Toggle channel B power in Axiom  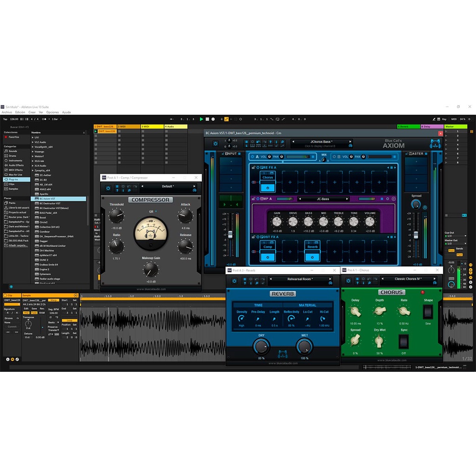(x=334, y=157)
